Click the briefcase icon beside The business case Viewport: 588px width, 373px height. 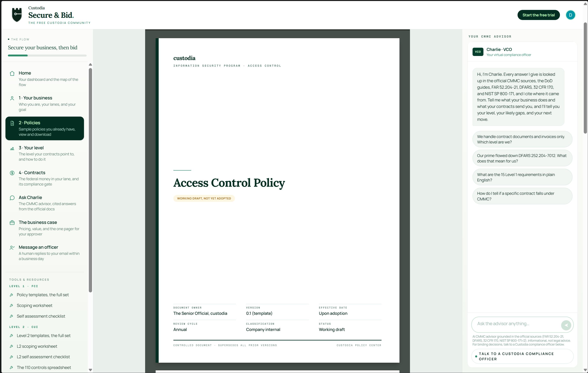click(x=12, y=223)
